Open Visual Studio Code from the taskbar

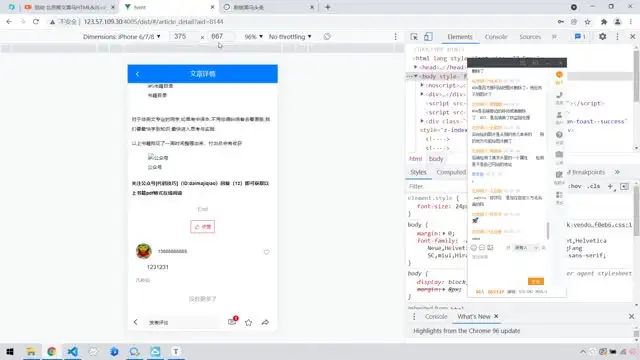[72, 351]
